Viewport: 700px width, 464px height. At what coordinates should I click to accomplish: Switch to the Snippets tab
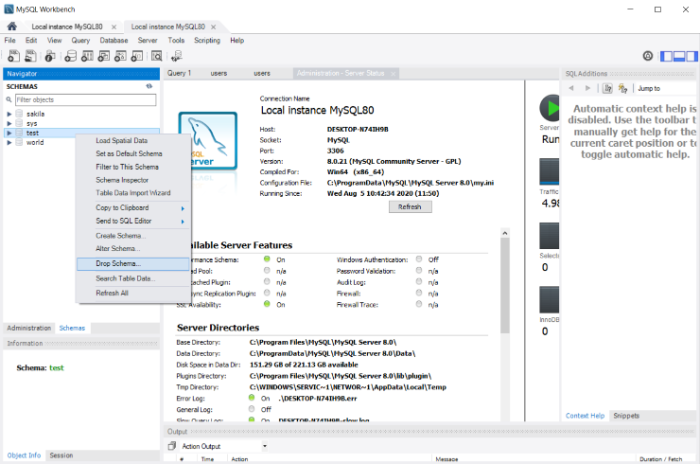pyautogui.click(x=626, y=415)
